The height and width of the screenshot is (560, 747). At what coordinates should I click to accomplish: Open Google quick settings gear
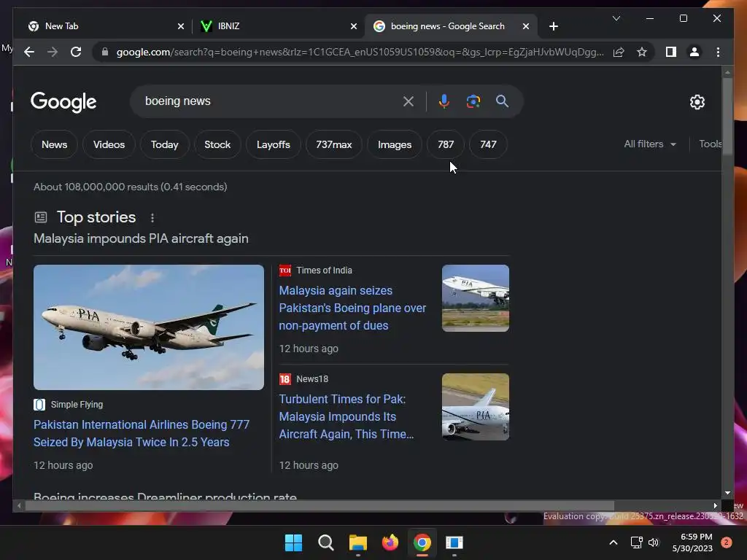697,102
